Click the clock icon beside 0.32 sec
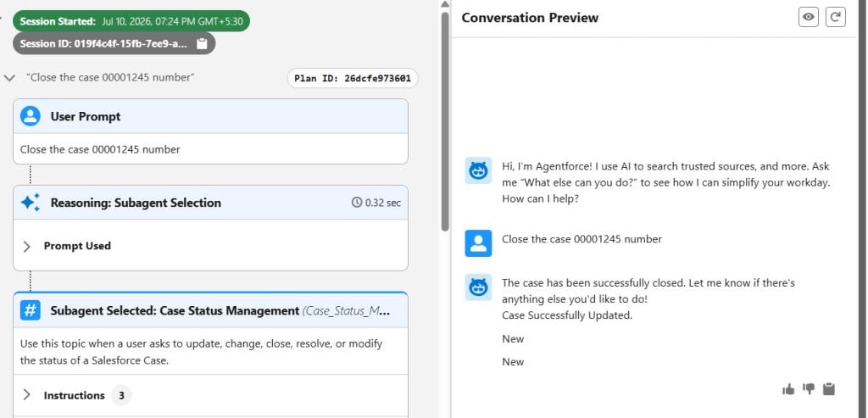 click(x=357, y=203)
